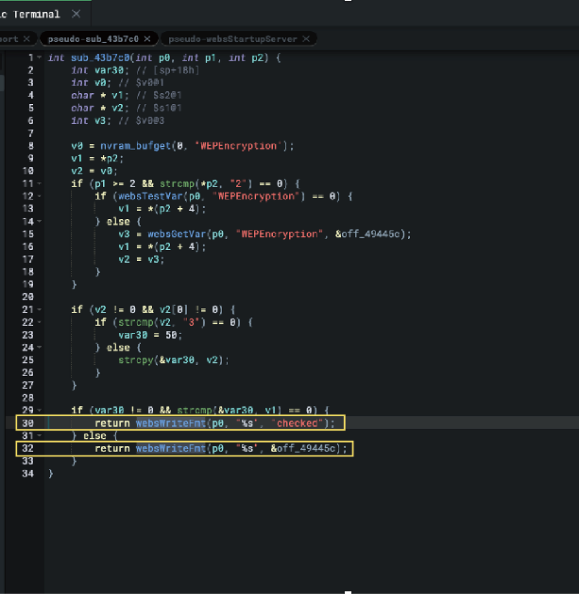
Task: Click websWriteFmt in the highlighted line 30
Action: pyautogui.click(x=171, y=423)
